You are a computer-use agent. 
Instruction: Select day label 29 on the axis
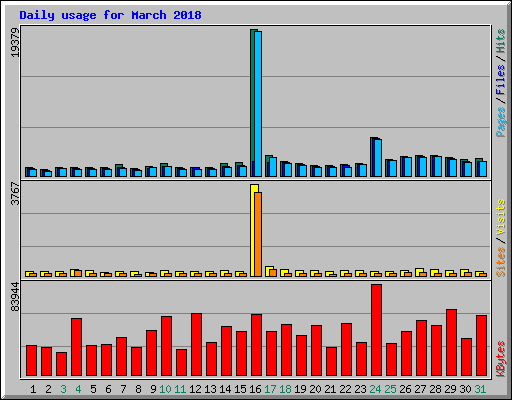pos(450,389)
